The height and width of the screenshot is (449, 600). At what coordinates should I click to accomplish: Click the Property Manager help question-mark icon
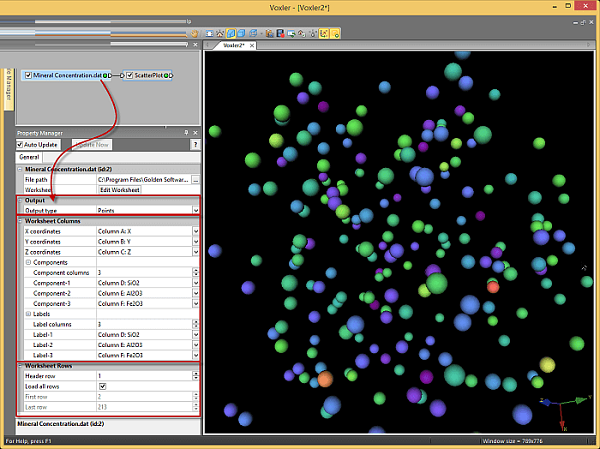[195, 145]
